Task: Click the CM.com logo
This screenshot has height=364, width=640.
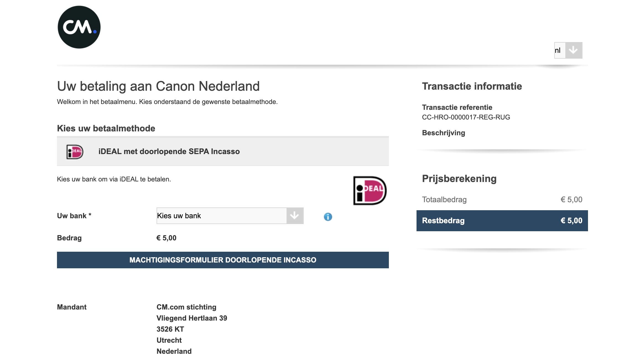Action: coord(79,26)
